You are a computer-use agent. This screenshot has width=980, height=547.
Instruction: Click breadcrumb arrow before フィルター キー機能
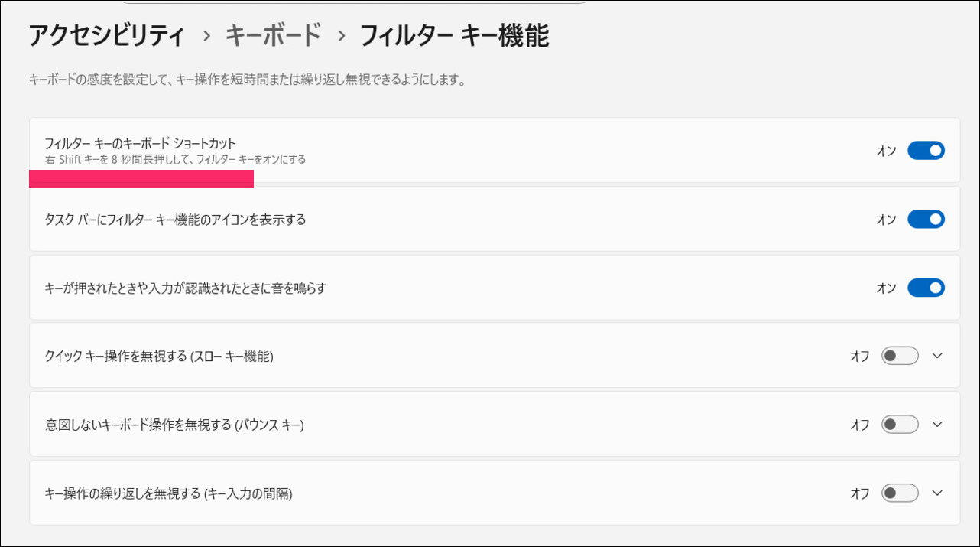[341, 36]
